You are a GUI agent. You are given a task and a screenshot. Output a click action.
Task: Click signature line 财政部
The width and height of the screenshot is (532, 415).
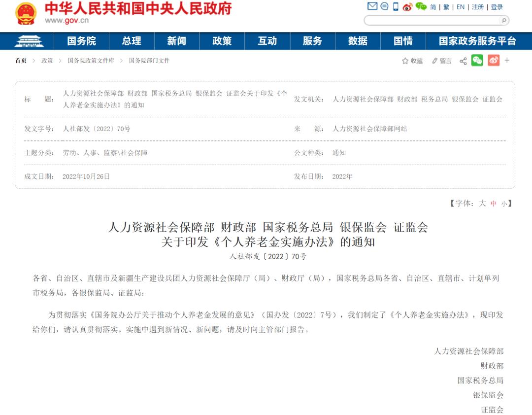pos(492,366)
